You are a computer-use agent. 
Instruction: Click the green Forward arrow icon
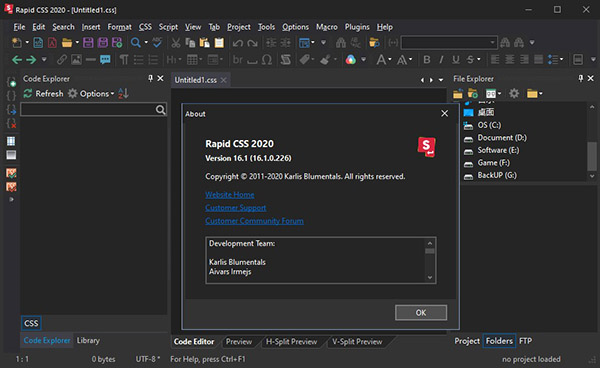(31, 60)
